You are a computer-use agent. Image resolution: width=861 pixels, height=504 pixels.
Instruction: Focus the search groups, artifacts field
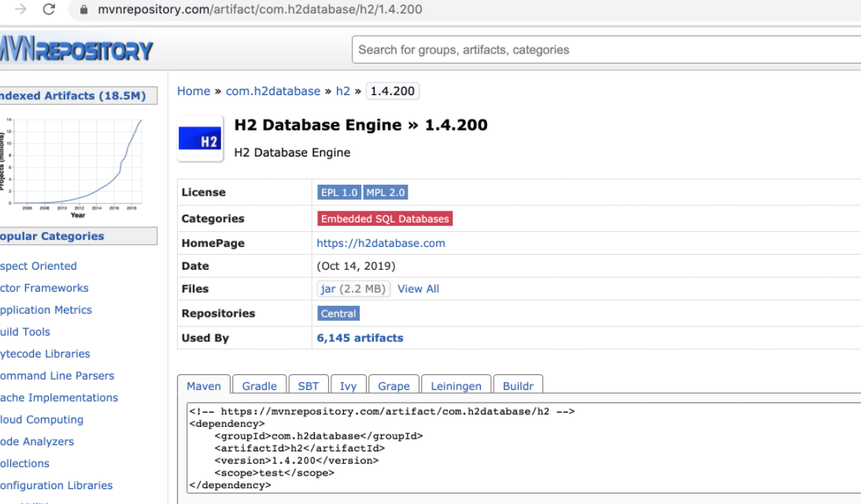[x=606, y=50]
